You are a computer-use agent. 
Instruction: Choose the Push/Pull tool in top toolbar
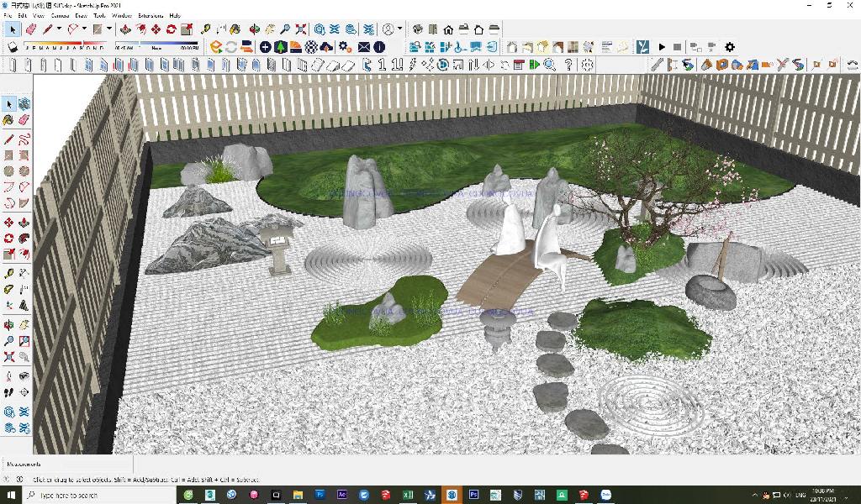124,29
